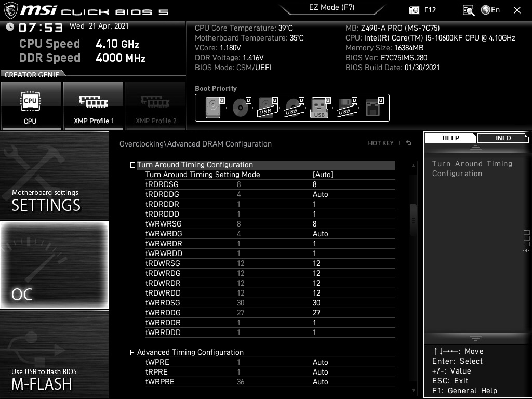Click scroll down arrow of settings list

tap(413, 391)
